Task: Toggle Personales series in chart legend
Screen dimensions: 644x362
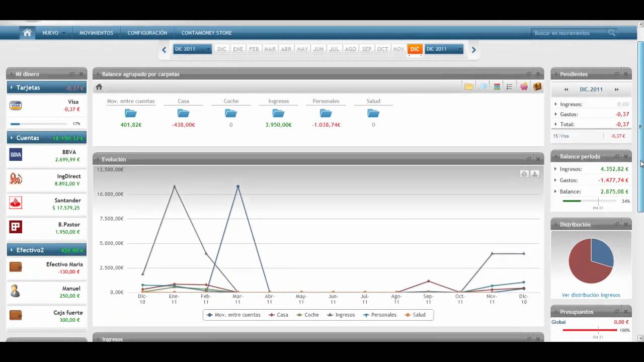Action: (379, 315)
